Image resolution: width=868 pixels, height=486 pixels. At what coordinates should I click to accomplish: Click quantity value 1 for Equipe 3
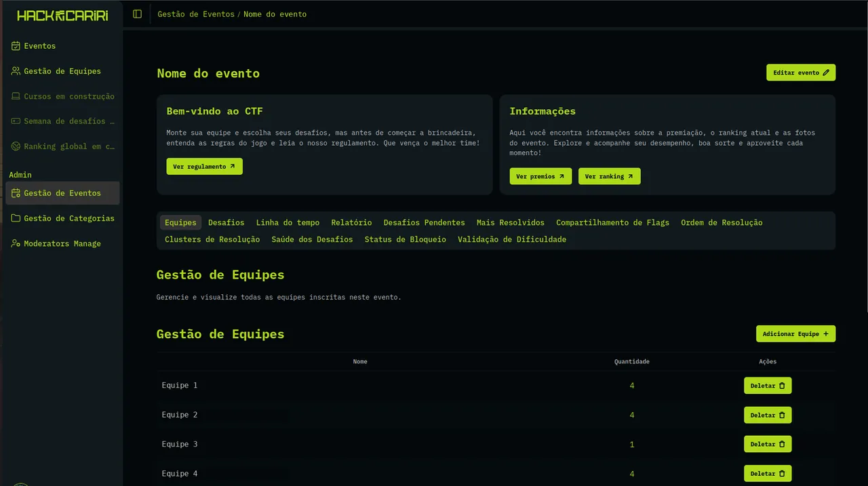click(632, 444)
